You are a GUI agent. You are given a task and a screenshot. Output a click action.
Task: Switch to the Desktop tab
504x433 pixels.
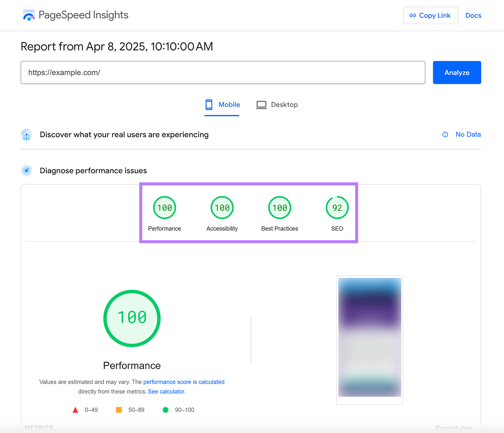coord(284,104)
